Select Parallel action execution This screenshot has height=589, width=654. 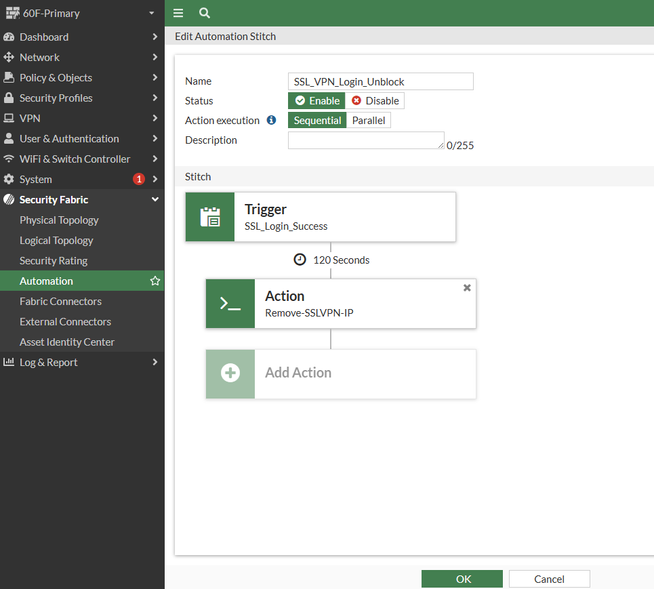pyautogui.click(x=369, y=120)
